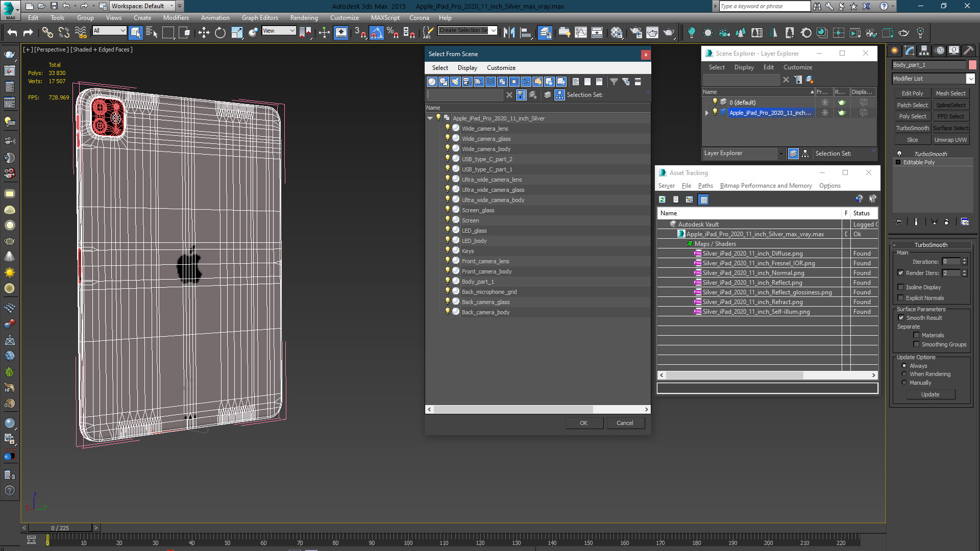Screen dimensions: 980x551
Task: Activate the Unlink Selection tool
Action: click(x=64, y=33)
